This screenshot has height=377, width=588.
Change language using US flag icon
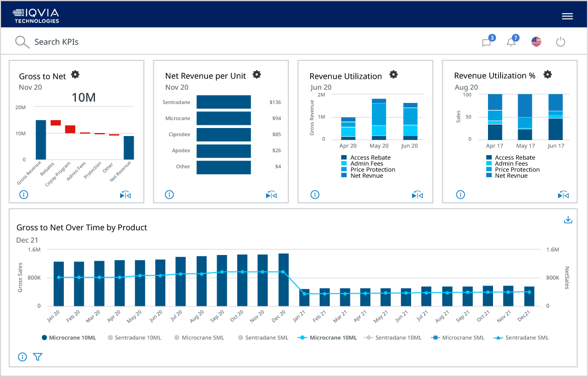tap(536, 42)
